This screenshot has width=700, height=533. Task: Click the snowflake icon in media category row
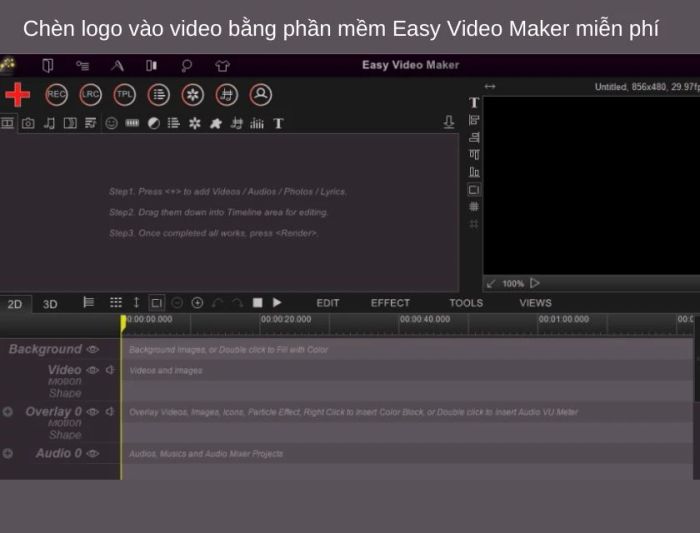pos(195,123)
